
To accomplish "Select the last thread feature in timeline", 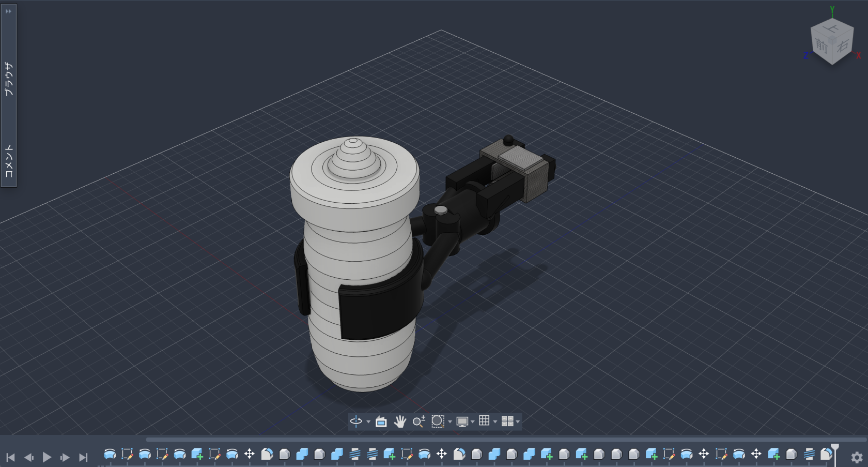I will 809,454.
